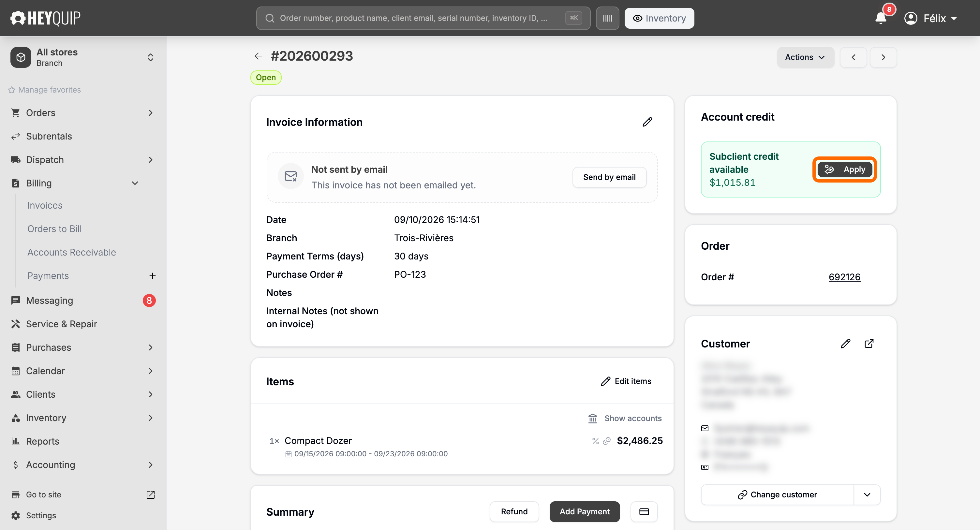Viewport: 980px width, 530px height.
Task: Click the icon left of the Compact Dozer price
Action: coord(607,441)
